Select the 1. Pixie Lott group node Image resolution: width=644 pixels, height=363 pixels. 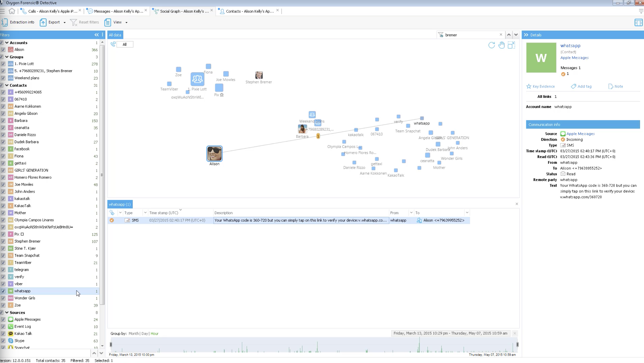pos(197,79)
